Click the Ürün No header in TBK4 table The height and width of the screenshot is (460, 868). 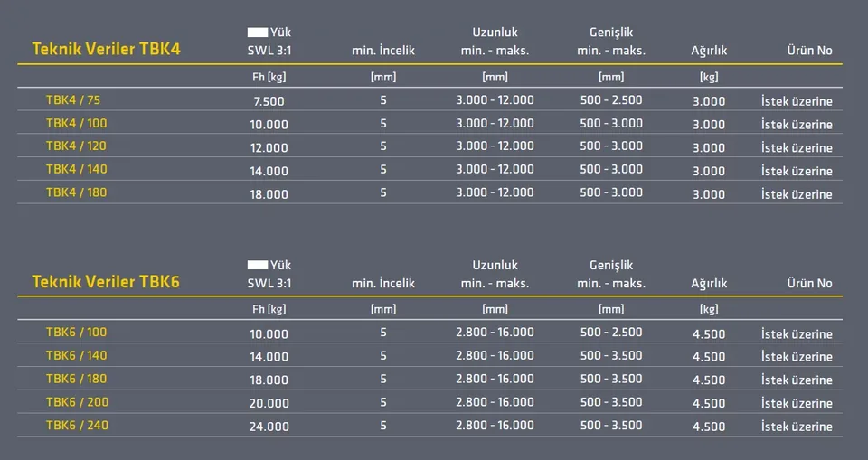click(809, 51)
